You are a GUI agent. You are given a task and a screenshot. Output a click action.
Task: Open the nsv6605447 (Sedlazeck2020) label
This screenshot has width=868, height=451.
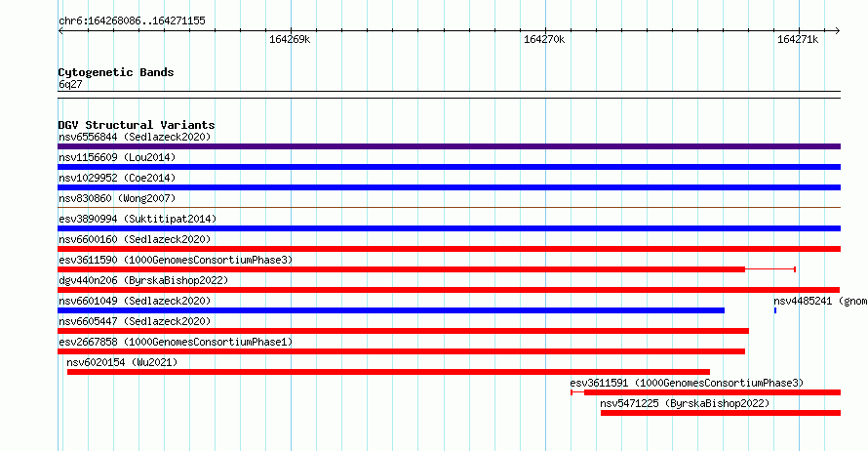135,321
